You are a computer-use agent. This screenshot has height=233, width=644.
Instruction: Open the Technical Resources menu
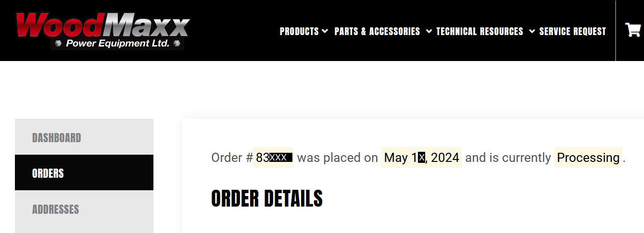pos(480,32)
